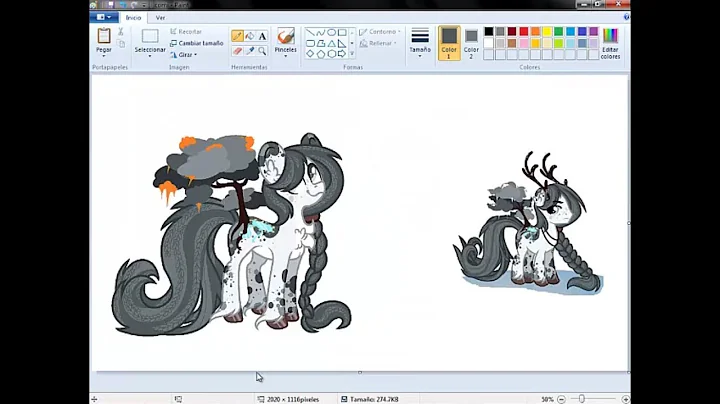Screen dimensions: 720x404
Task: Open Editar colores
Action: [610, 43]
